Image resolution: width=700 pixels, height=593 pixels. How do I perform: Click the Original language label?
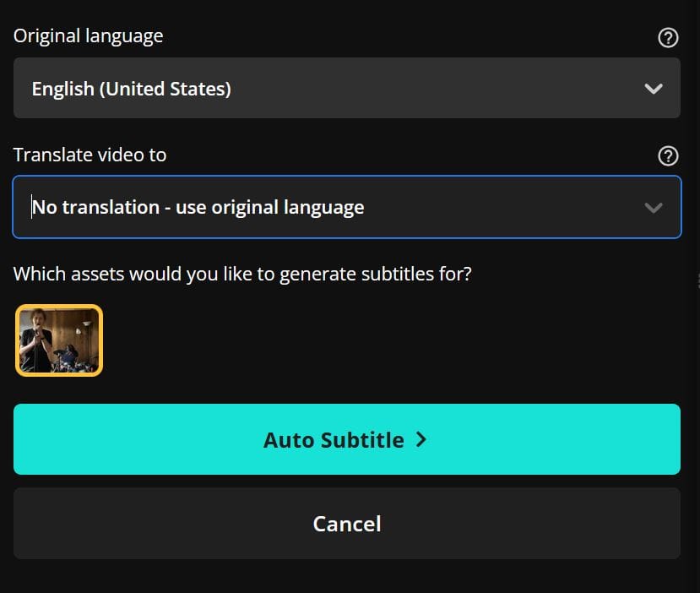[x=88, y=36]
